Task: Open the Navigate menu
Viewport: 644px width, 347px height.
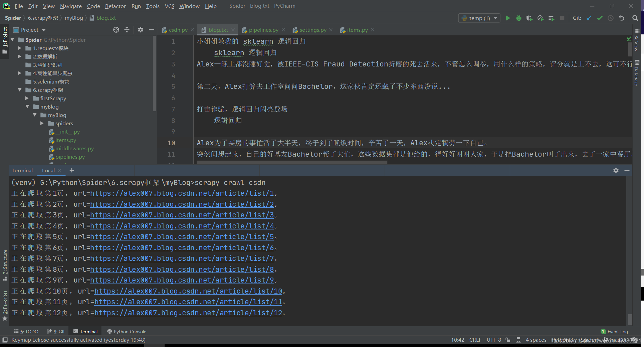Action: (71, 6)
